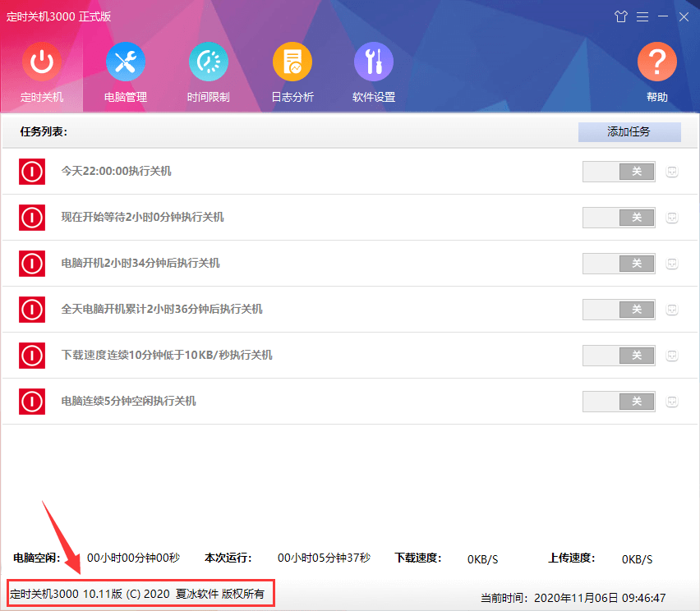The height and width of the screenshot is (611, 700).
Task: Open 日志分析 document icon
Action: [292, 62]
